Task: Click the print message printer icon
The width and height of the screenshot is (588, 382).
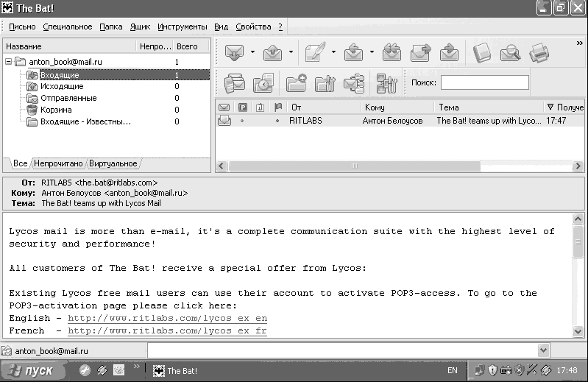Action: point(539,52)
